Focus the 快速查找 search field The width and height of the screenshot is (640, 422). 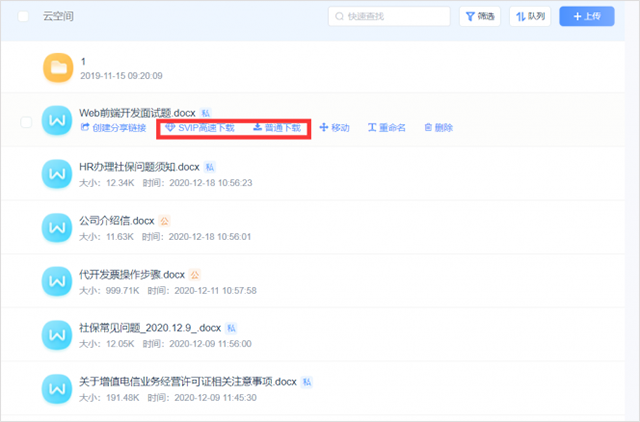390,17
